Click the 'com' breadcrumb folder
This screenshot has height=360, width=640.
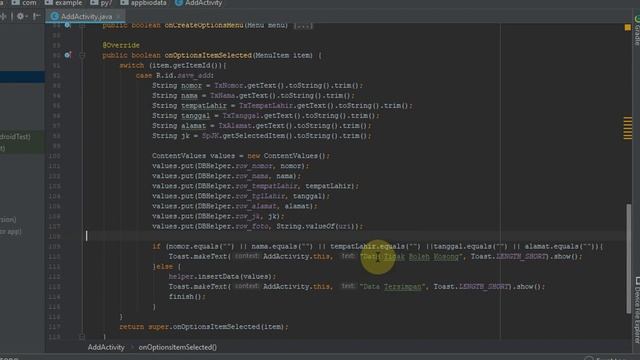pyautogui.click(x=24, y=3)
